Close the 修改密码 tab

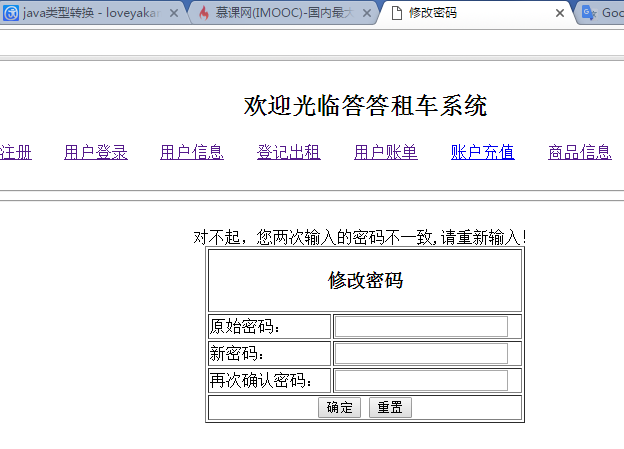click(560, 14)
